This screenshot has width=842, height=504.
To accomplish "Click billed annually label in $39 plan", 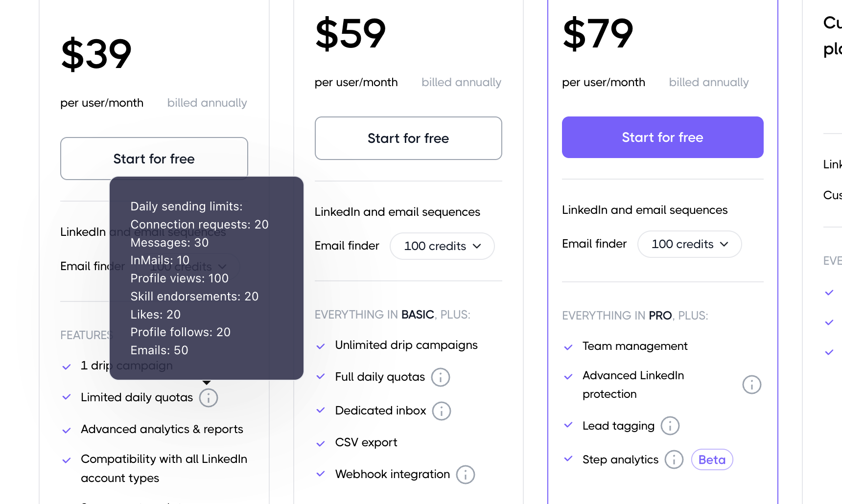I will tap(207, 103).
